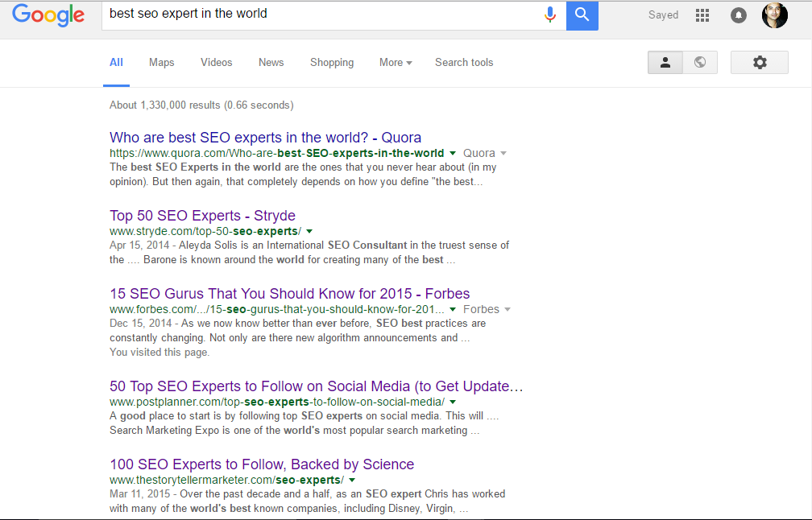Open the notifications bell icon
This screenshot has height=520, width=812.
pos(738,15)
